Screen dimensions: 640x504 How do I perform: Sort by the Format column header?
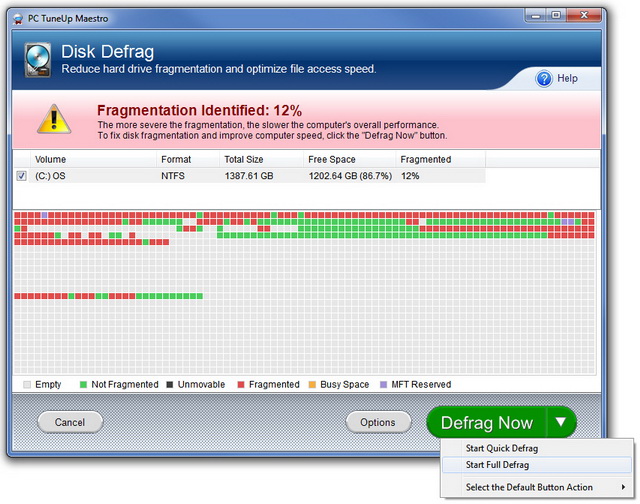coord(188,159)
